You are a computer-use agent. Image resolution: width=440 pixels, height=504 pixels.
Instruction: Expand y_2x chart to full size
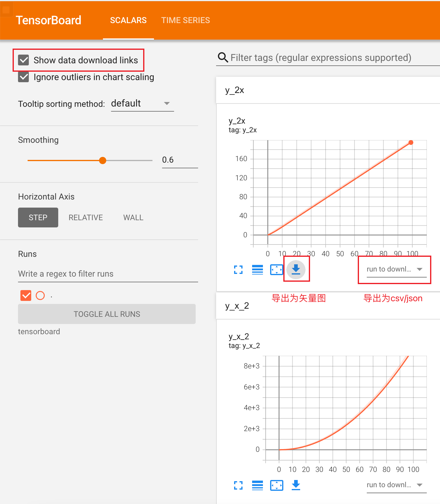(238, 270)
